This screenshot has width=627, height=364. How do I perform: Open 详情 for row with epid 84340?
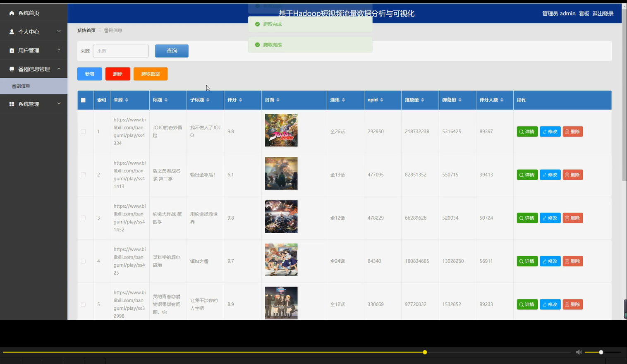[x=527, y=261]
